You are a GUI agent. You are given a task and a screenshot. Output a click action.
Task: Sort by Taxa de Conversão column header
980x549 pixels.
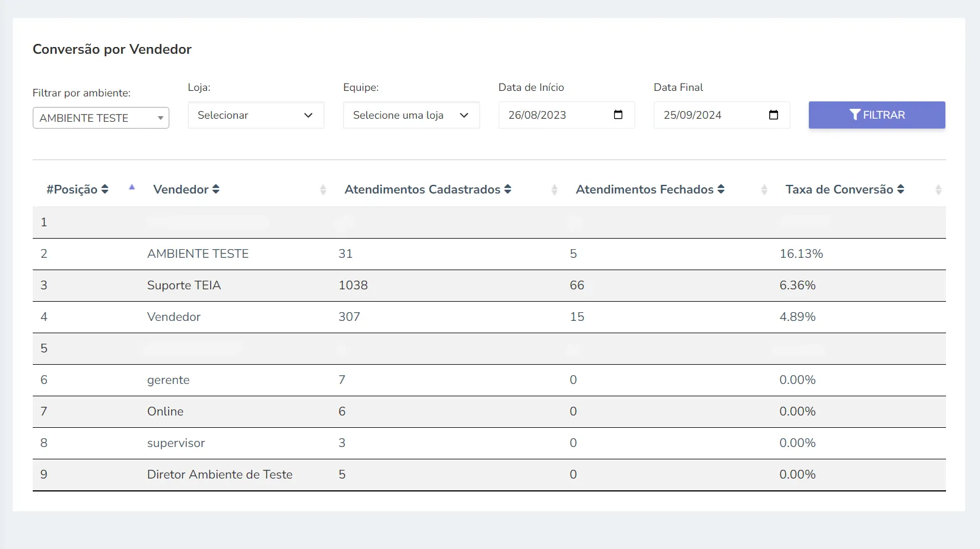point(845,189)
